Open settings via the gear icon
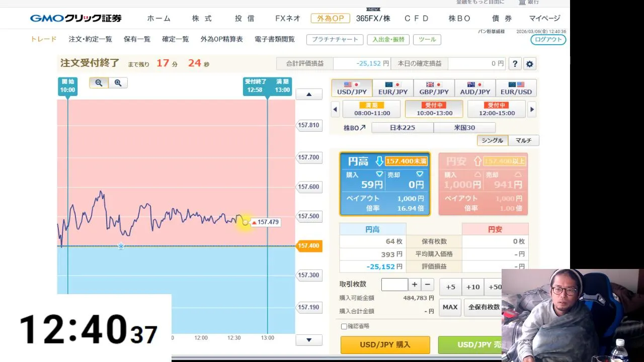This screenshot has width=644, height=362. click(x=529, y=64)
